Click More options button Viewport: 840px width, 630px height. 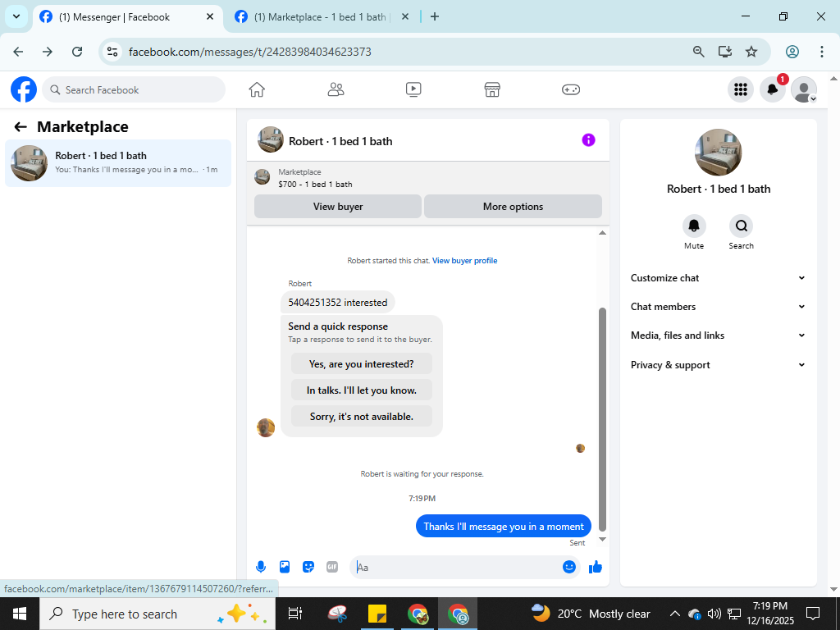513,206
